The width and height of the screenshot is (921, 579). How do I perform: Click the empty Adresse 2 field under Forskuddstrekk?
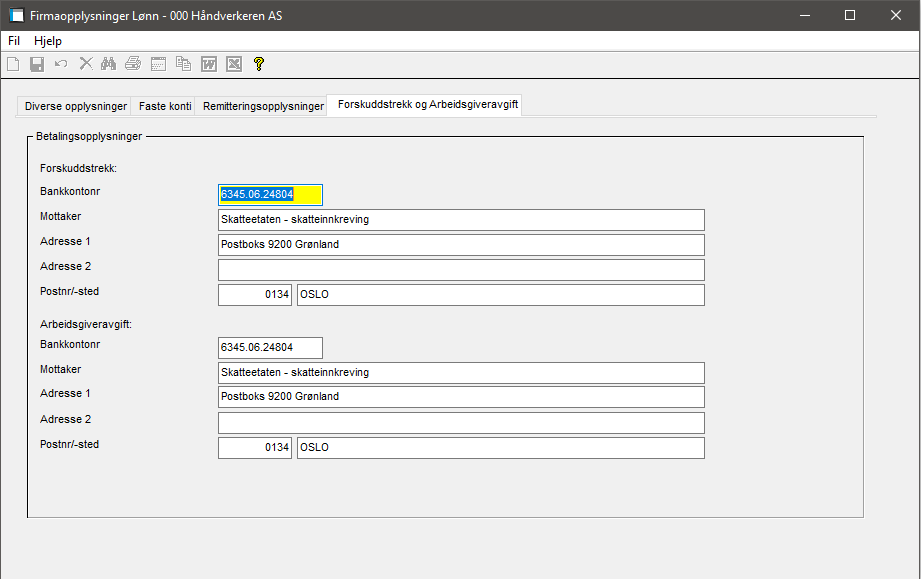point(460,270)
